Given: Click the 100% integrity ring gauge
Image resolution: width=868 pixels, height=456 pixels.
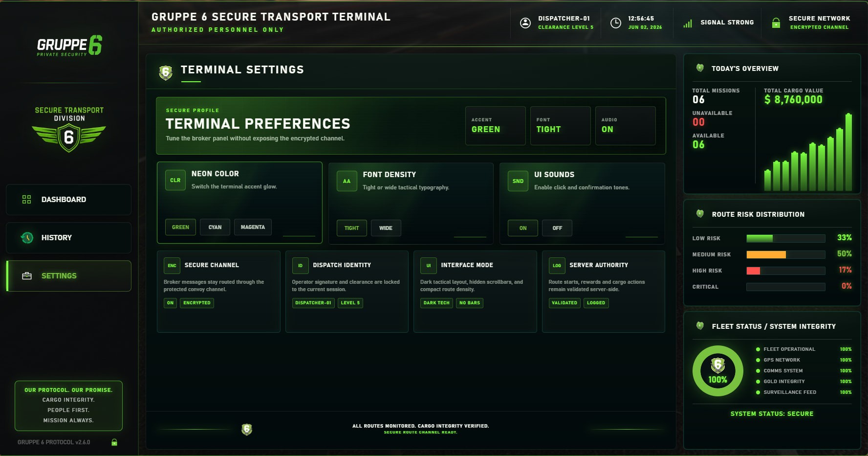Looking at the screenshot, I should point(717,371).
